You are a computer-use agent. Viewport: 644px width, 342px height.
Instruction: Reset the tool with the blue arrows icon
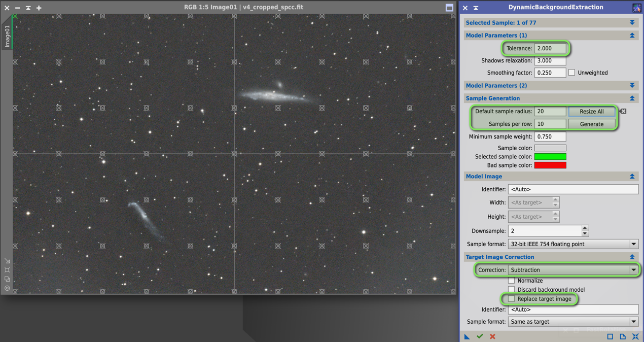click(635, 336)
